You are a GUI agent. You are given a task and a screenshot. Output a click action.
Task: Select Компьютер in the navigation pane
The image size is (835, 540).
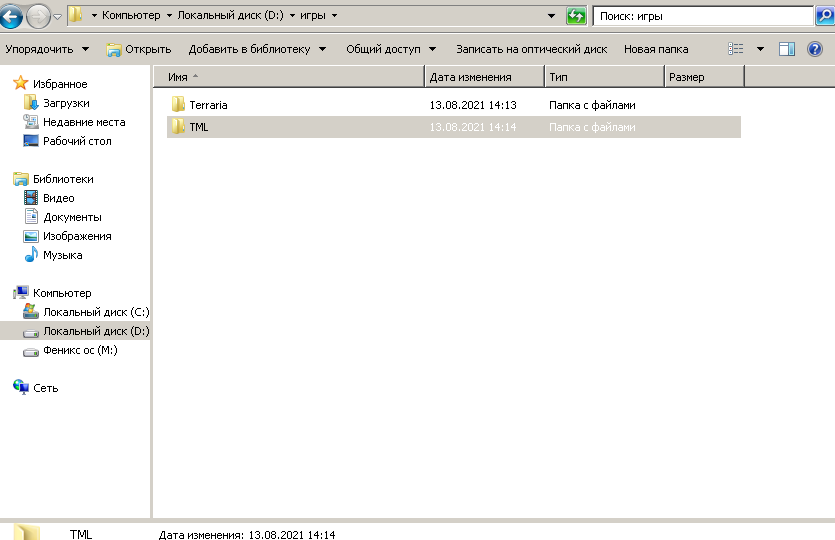coord(62,293)
